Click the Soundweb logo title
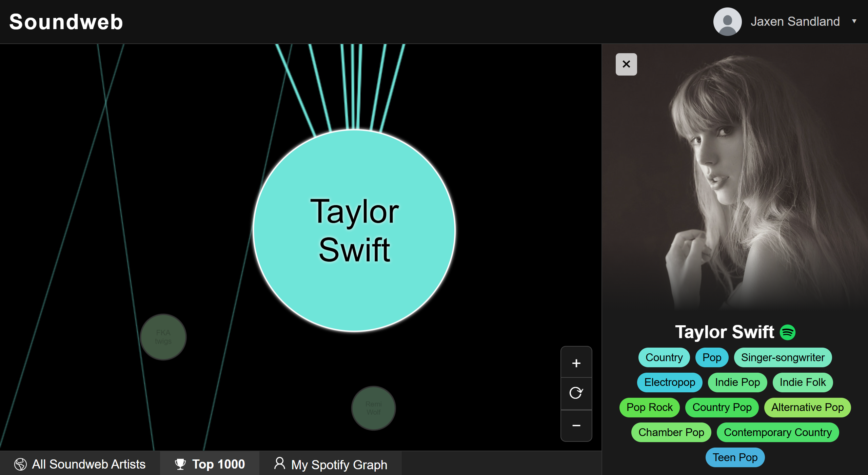Screen dimensions: 868x475 (x=66, y=22)
